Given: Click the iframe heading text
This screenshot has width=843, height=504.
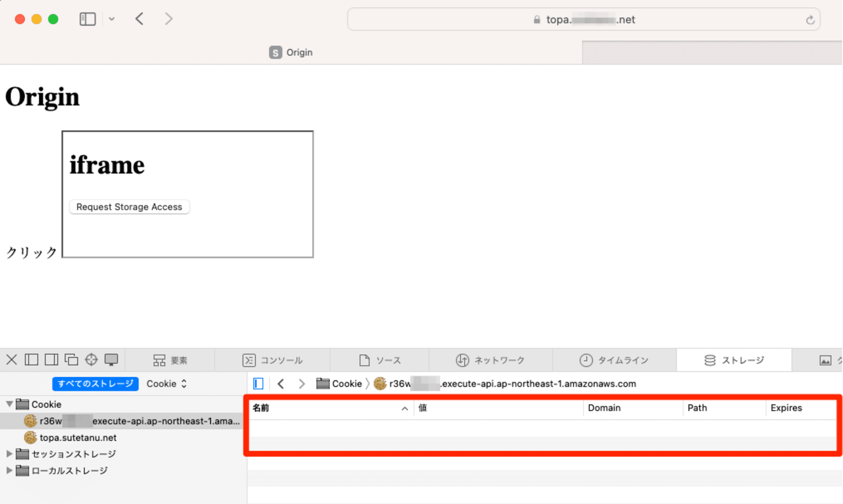Looking at the screenshot, I should (x=107, y=165).
